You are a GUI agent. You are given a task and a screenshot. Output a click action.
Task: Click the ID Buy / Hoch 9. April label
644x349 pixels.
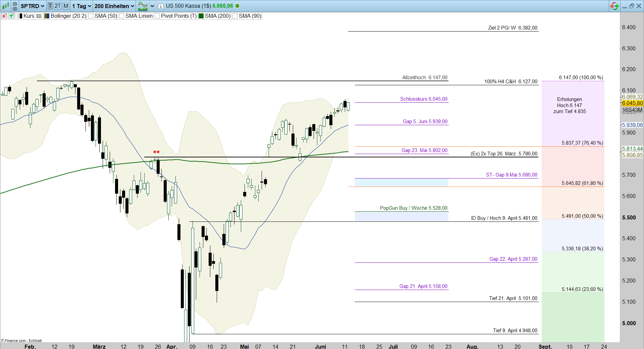504,218
